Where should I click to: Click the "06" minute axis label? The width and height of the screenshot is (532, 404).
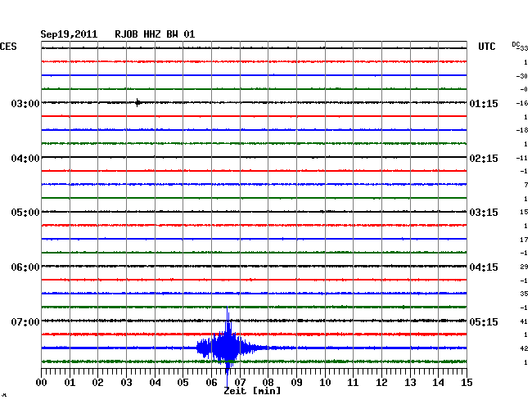coord(211,383)
